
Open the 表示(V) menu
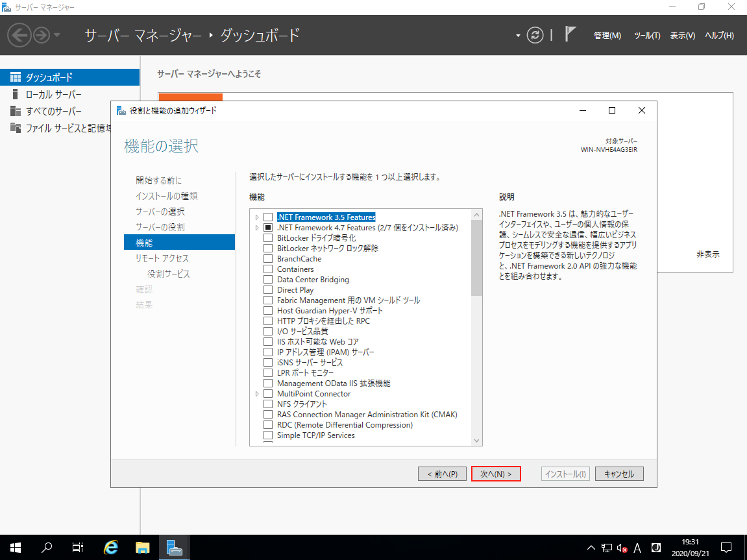tap(683, 35)
